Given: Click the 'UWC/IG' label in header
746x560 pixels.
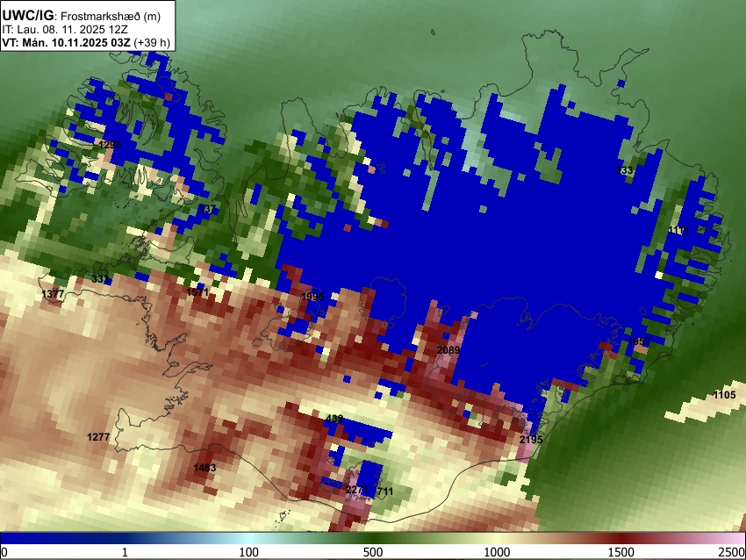Looking at the screenshot, I should point(28,16).
